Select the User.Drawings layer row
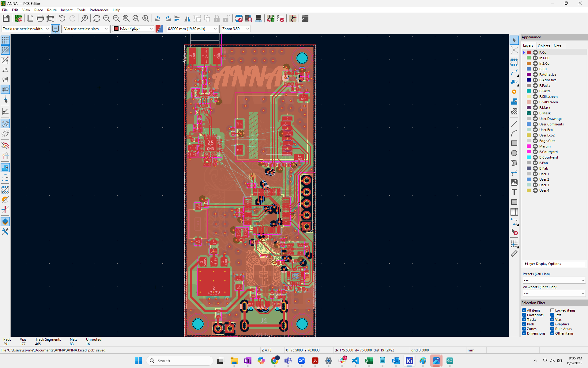The width and height of the screenshot is (588, 368). click(555, 119)
